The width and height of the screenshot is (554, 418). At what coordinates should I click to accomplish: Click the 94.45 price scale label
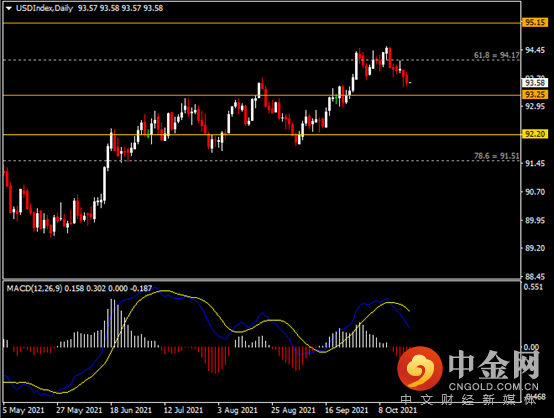[535, 50]
